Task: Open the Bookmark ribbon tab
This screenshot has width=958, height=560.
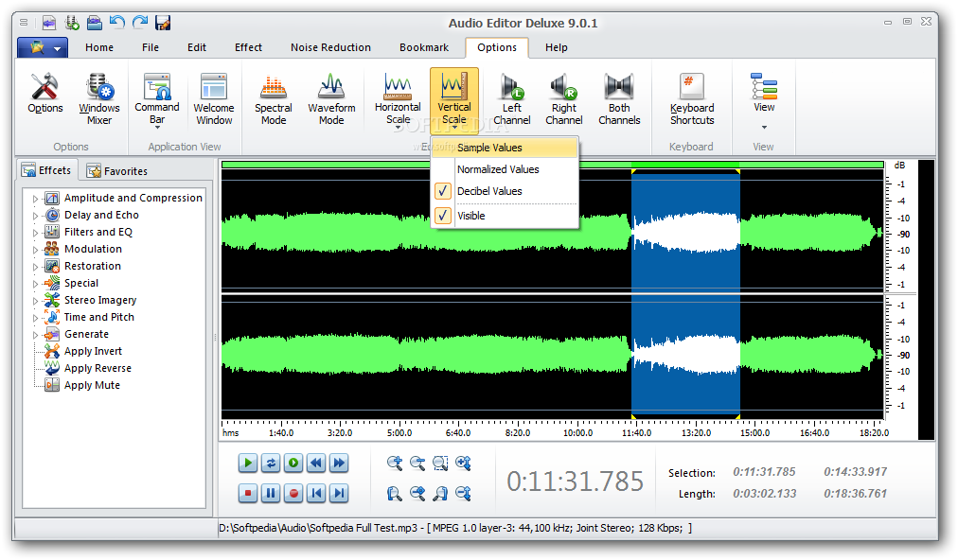Action: click(424, 47)
